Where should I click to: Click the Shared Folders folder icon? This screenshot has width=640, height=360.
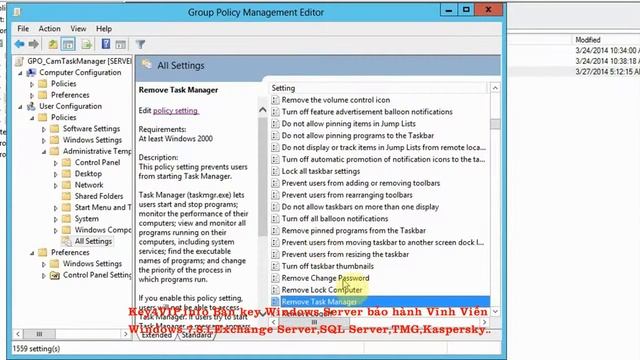tap(67, 196)
